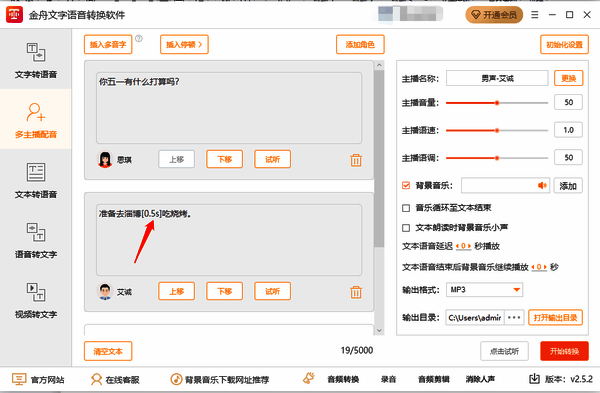Viewport: 600px width, 393px height.
Task: Click the 插入多音字 button
Action: click(108, 44)
